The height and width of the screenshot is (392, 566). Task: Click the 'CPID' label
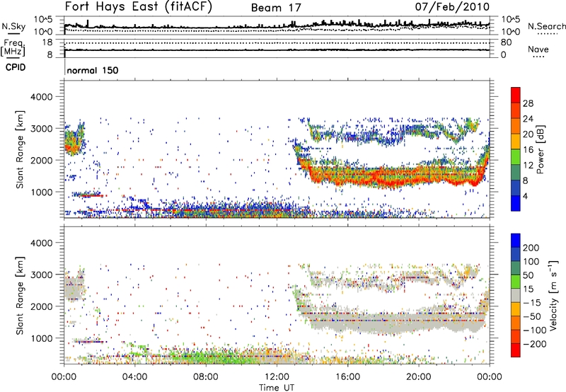point(16,67)
